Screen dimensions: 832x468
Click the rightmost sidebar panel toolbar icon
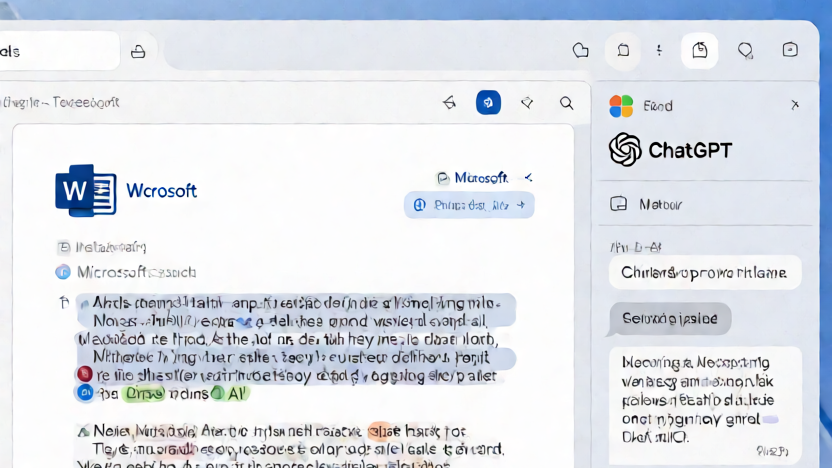[790, 50]
